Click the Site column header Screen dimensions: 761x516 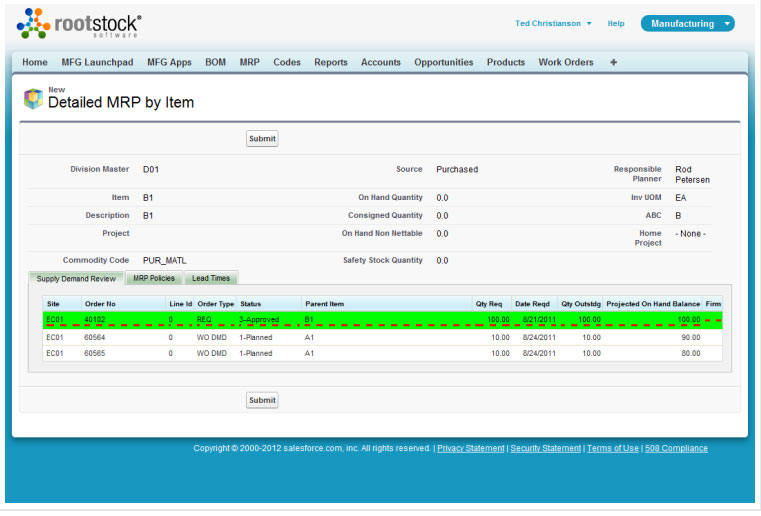[x=62, y=304]
